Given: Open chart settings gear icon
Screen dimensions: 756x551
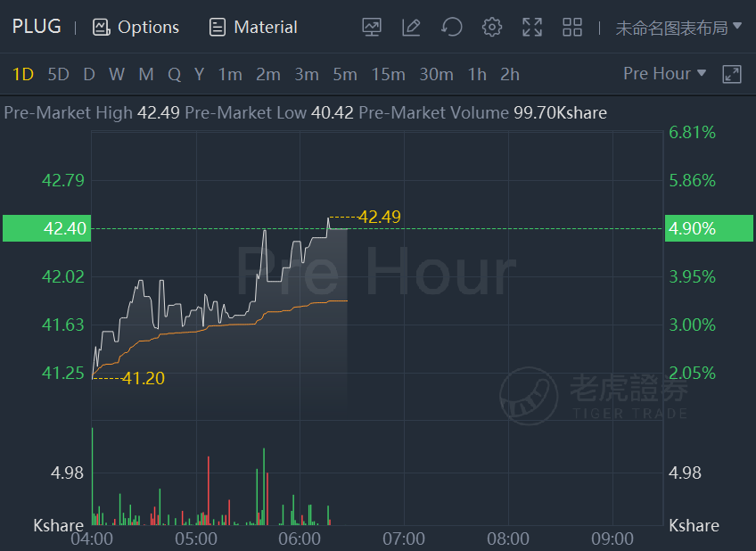Looking at the screenshot, I should (492, 27).
